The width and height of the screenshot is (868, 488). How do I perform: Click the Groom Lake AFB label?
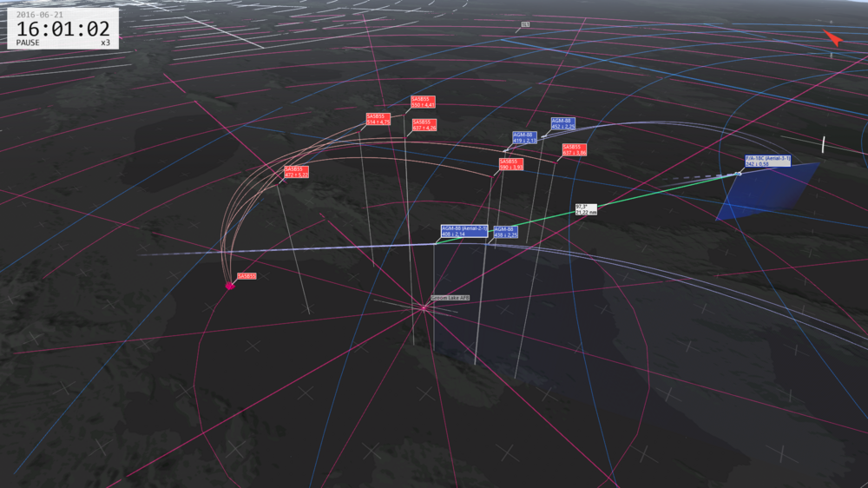pos(450,298)
